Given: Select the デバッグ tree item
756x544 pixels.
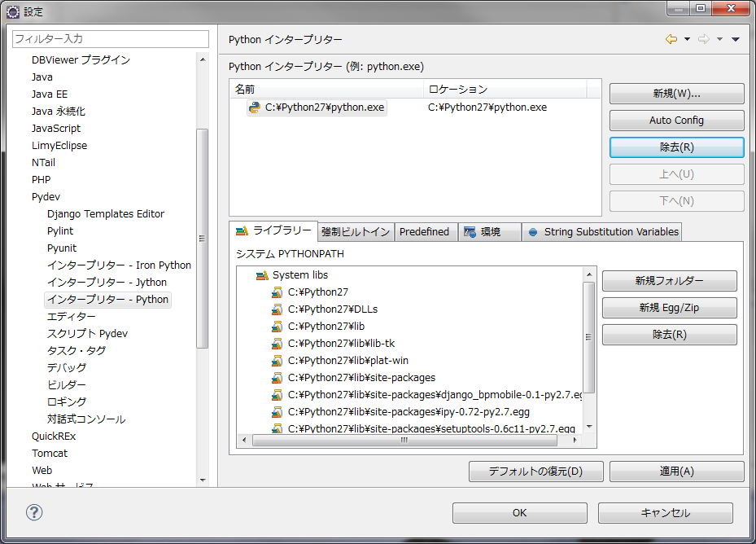Looking at the screenshot, I should point(67,368).
